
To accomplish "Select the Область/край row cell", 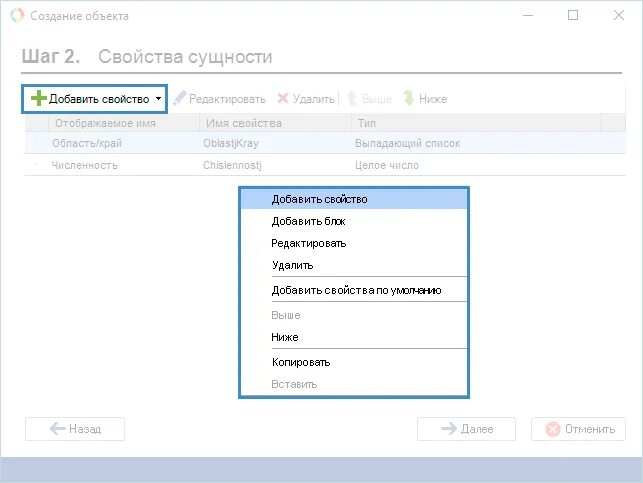I will point(87,143).
